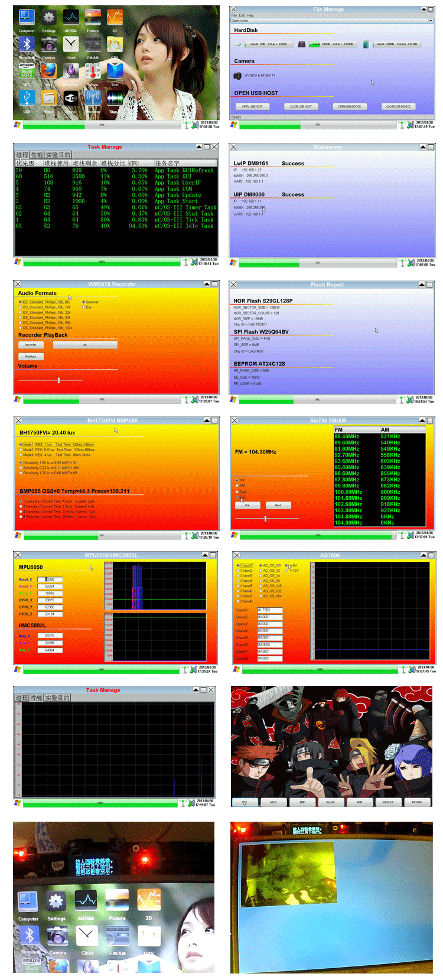Select AM radio option in Si4730 window
Screen dimensions: 443x980
click(x=240, y=486)
